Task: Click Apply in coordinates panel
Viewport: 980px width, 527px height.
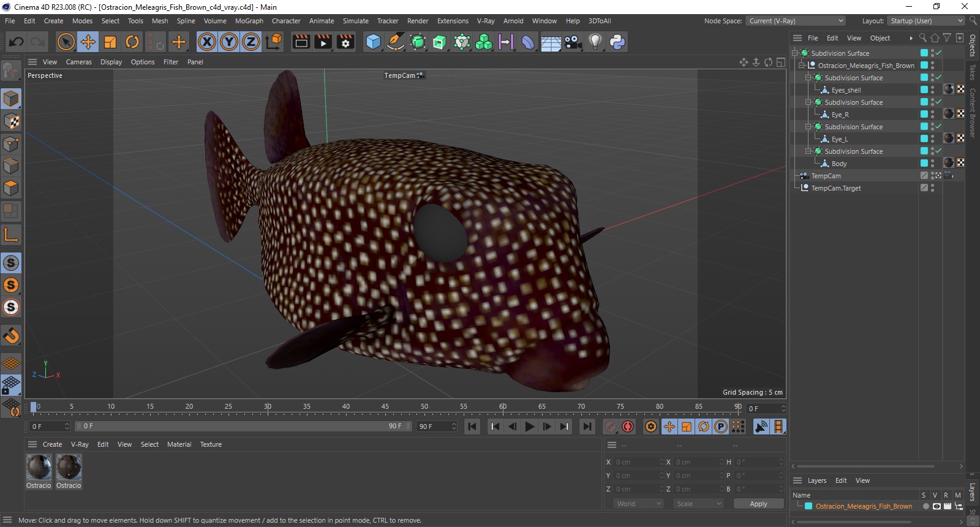Action: (758, 504)
